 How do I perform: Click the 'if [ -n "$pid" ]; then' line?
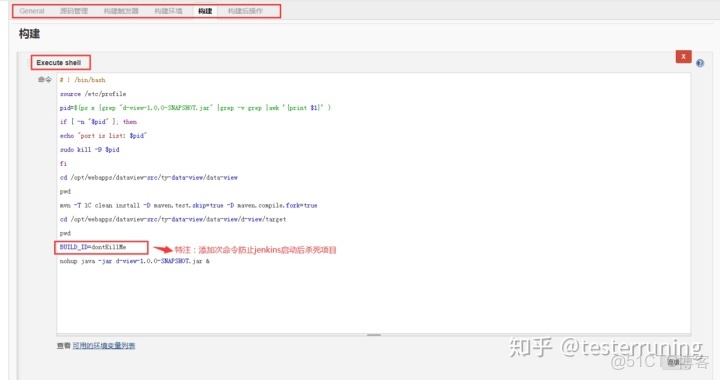point(98,122)
